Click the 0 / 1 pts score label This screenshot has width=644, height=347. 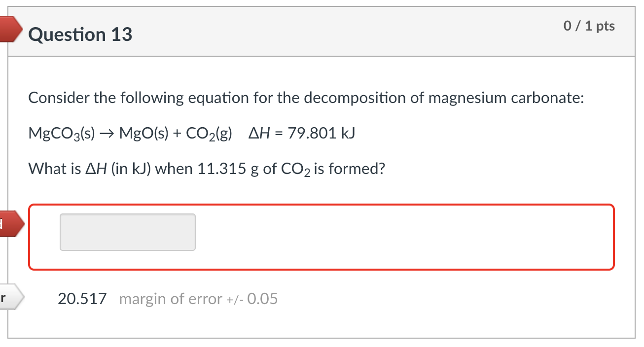coord(589,26)
